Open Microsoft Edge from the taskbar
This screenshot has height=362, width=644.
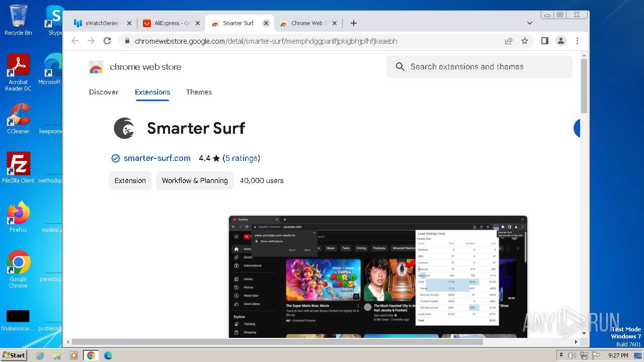[108, 355]
